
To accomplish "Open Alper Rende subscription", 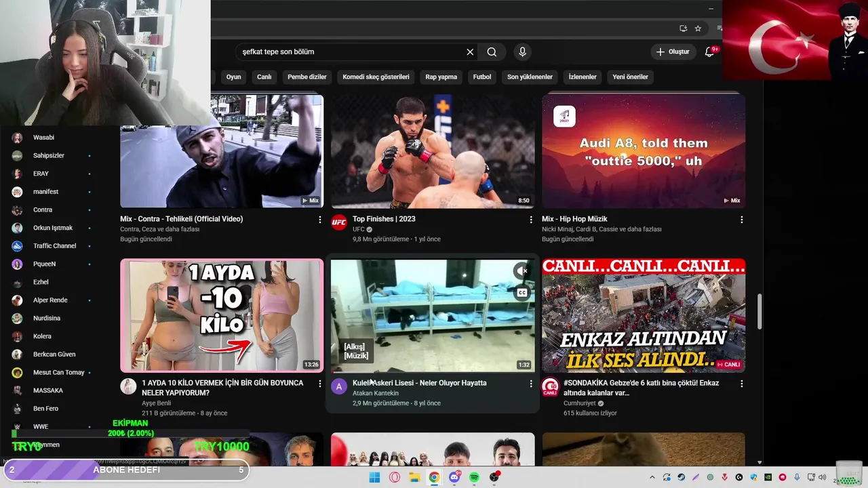I will tap(52, 300).
